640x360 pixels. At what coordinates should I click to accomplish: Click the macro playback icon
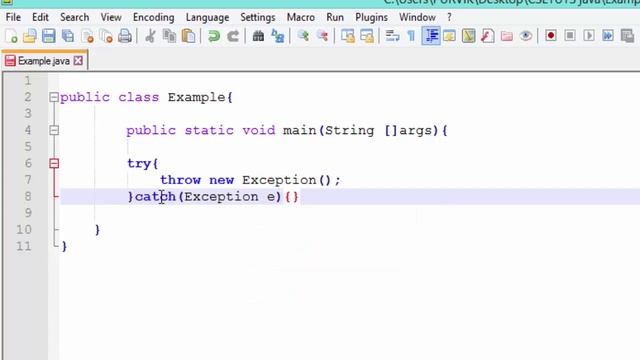pos(589,36)
